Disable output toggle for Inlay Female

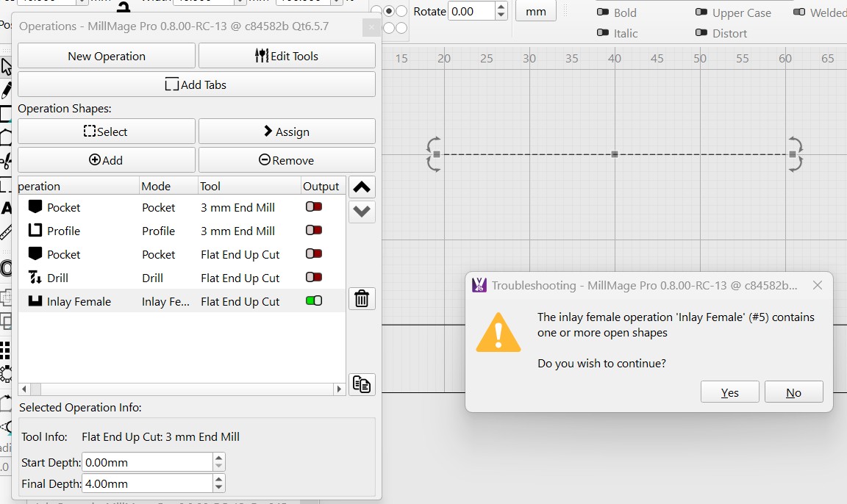[x=314, y=301]
